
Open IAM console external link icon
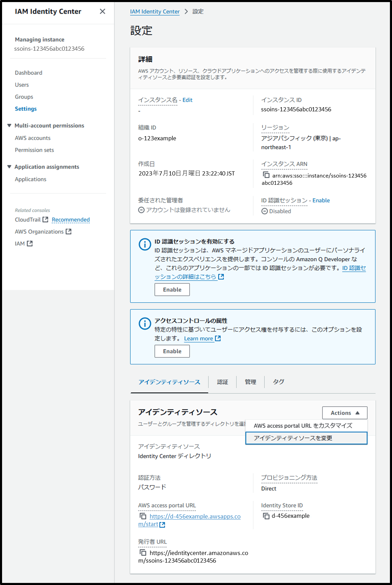30,244
